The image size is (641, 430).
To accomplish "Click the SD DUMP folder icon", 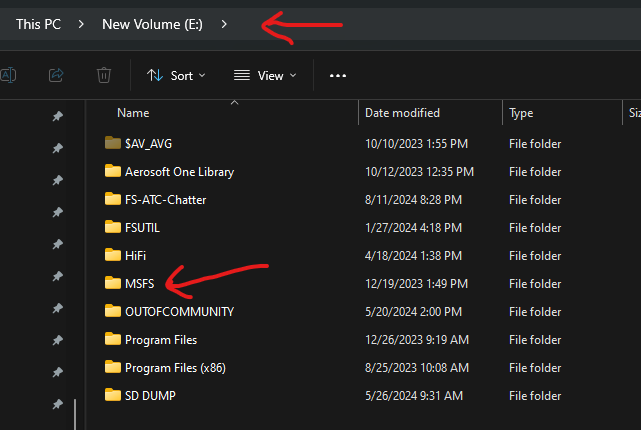I will pos(112,395).
